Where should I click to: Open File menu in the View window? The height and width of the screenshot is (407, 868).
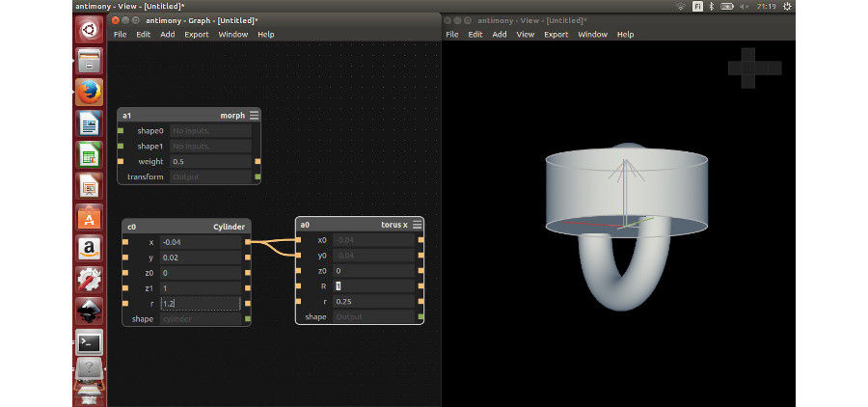pos(451,35)
